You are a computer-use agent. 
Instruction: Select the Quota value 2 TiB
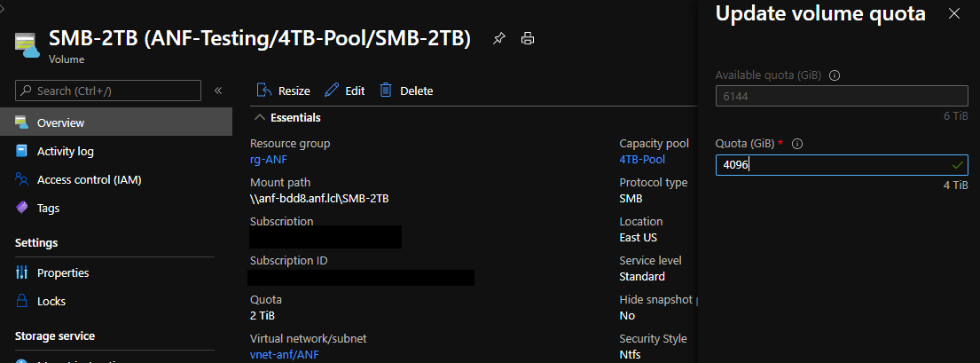263,315
